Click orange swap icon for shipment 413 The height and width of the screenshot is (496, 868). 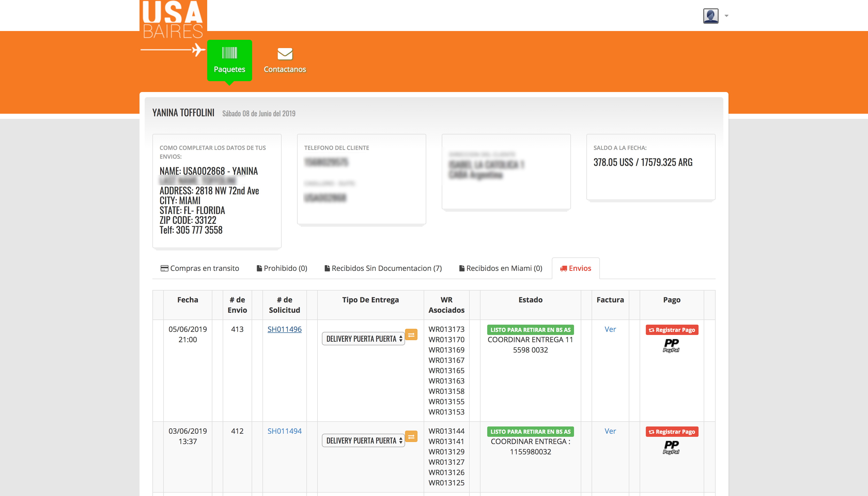click(411, 335)
